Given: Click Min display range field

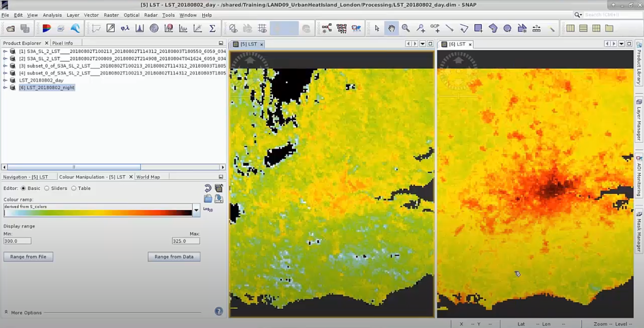Looking at the screenshot, I should click(x=17, y=241).
